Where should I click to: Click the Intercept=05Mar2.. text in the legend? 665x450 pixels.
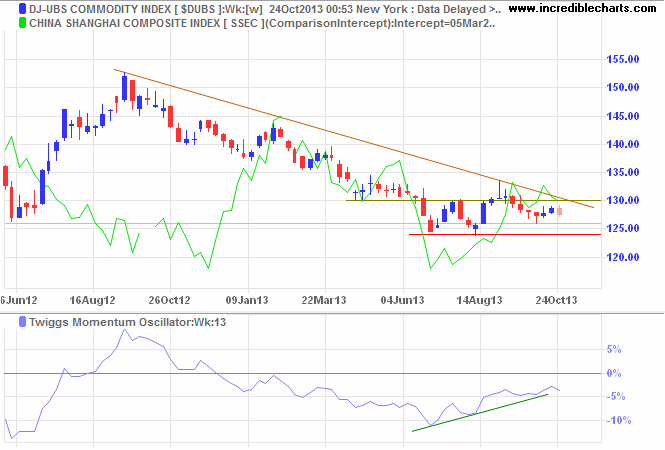coord(444,23)
